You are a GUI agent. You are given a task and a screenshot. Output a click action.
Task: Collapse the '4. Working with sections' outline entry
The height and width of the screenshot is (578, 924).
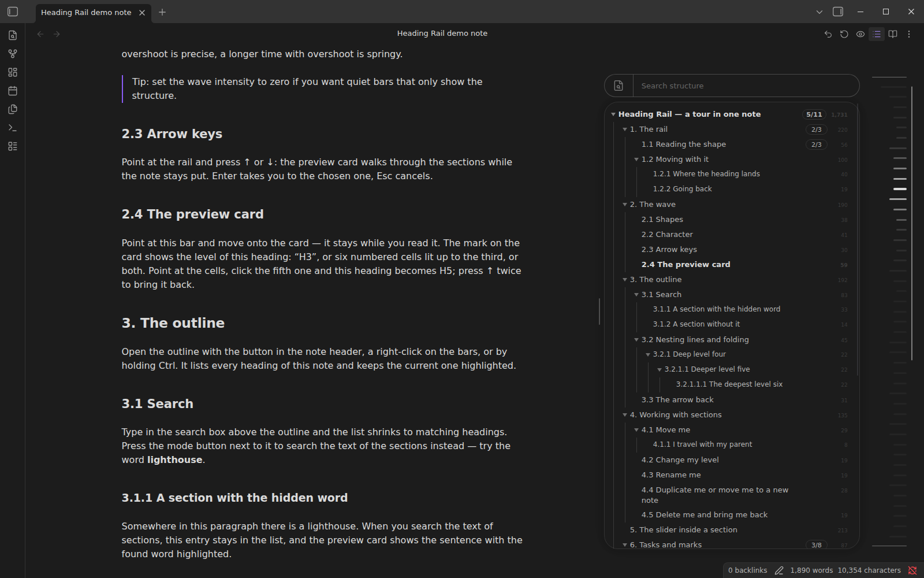coord(625,415)
